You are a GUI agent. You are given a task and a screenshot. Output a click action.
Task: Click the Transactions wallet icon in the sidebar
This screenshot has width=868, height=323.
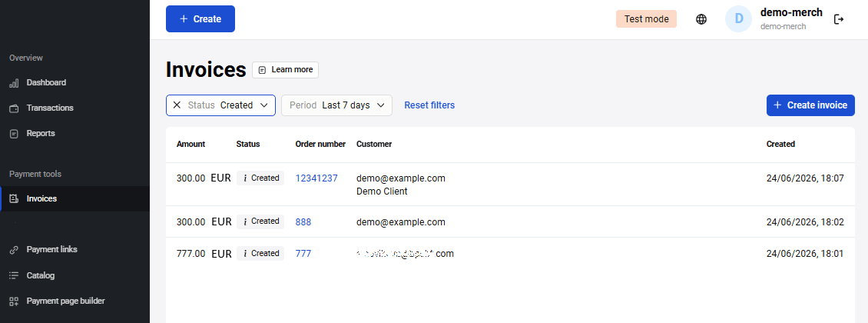(15, 108)
